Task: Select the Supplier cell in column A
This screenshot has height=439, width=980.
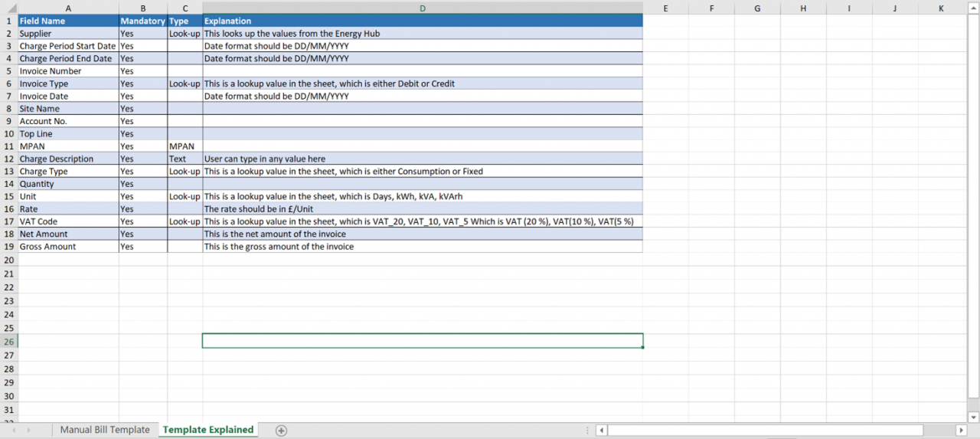Action: tap(68, 34)
